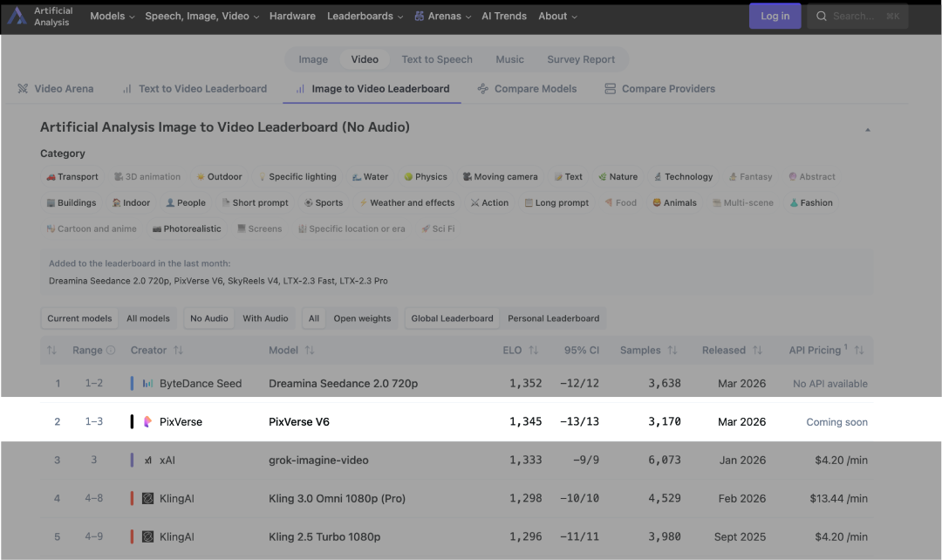Enable the Open weights filter

tap(362, 319)
